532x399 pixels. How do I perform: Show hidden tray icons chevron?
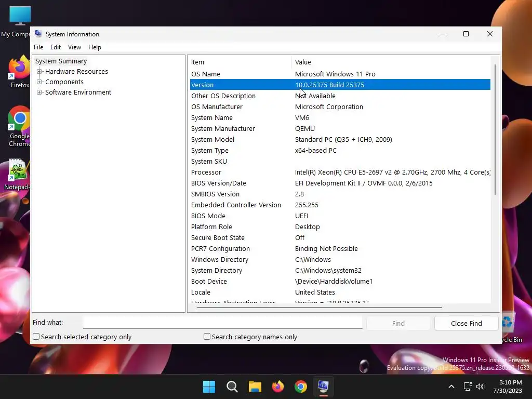coord(451,387)
